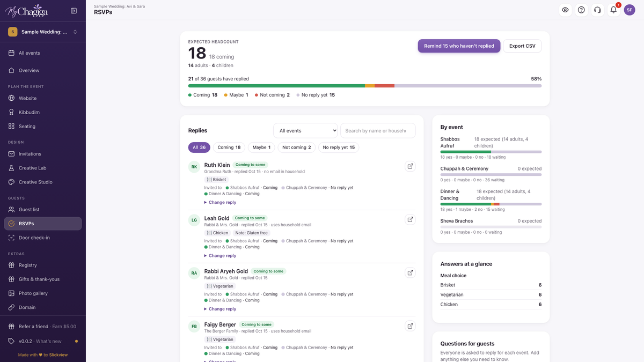Open the Invitations envelope icon
The image size is (644, 362).
tap(12, 154)
